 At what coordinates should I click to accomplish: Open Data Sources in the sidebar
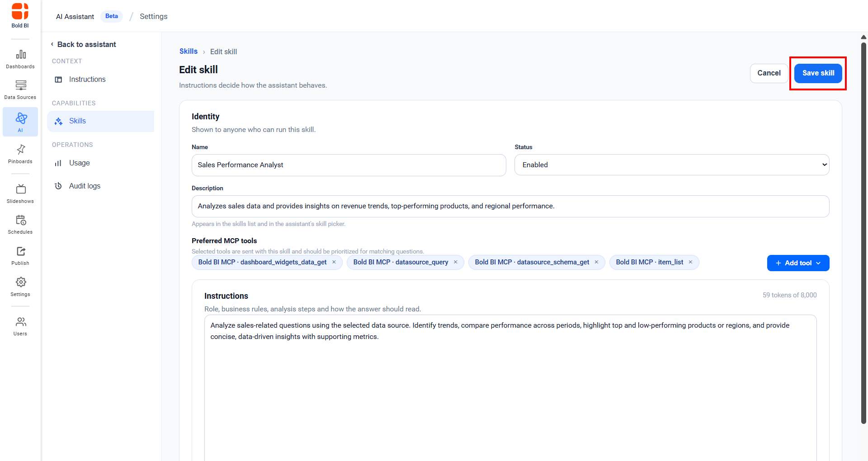20,90
